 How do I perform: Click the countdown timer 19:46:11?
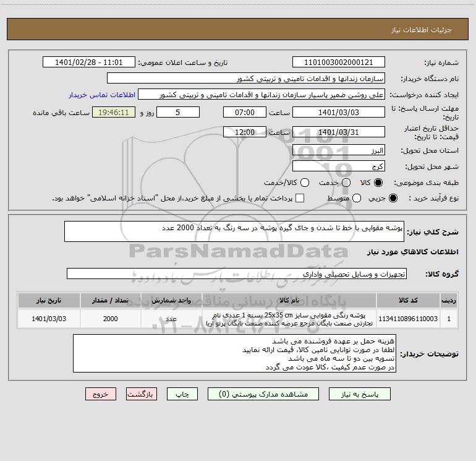coord(114,112)
